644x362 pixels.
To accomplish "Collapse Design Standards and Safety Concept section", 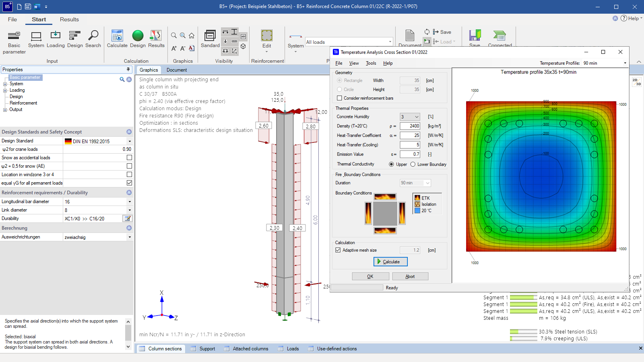I will coord(129,132).
